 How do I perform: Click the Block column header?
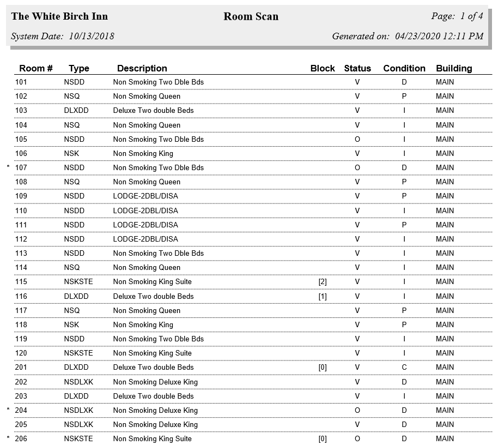pos(323,68)
